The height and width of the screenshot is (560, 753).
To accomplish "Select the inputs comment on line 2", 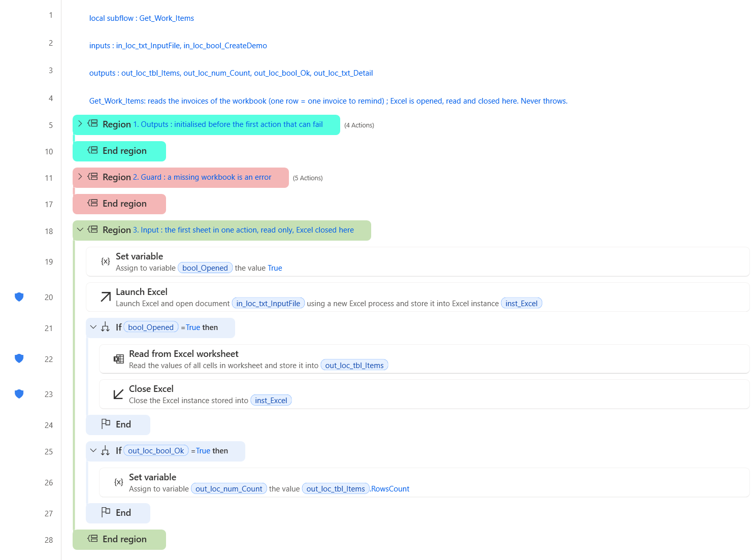I will pyautogui.click(x=178, y=46).
